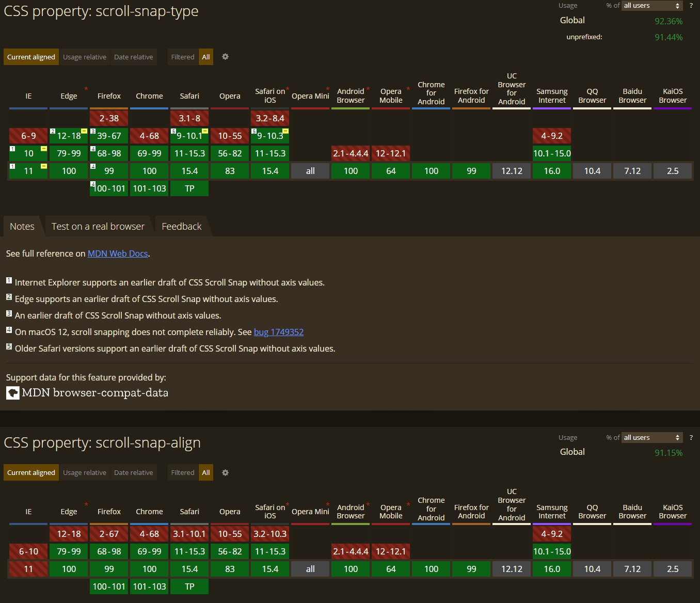Click Chrome 4-68 cell in scroll-snap-type table
Viewport: 700px width, 603px height.
(x=149, y=136)
